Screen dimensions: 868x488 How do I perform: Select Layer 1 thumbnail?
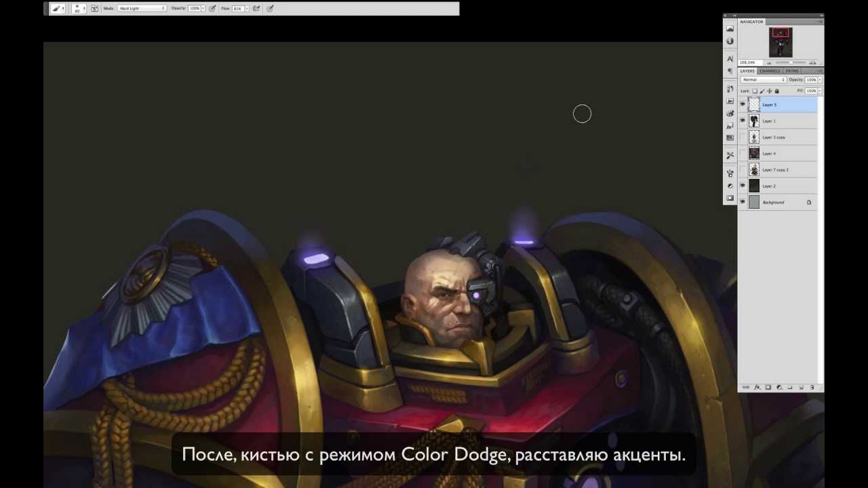[x=754, y=121]
